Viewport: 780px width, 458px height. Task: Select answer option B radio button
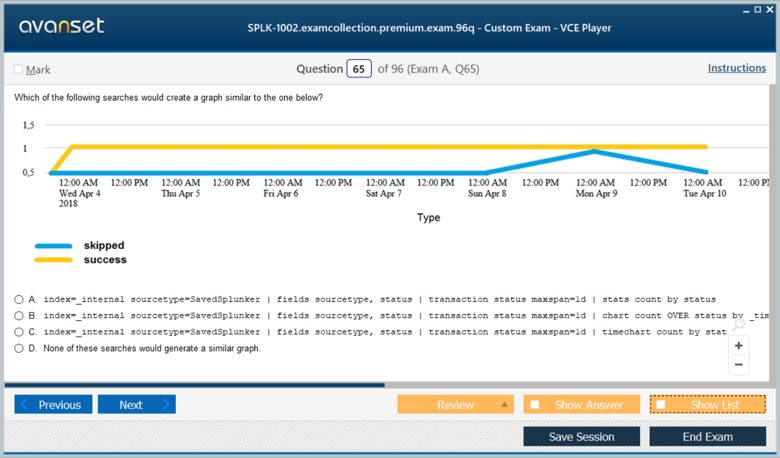19,316
